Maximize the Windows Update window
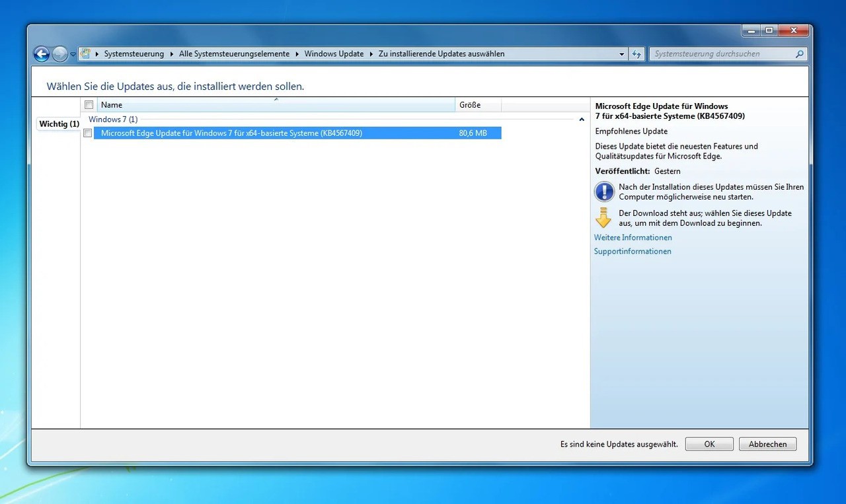 (x=769, y=30)
